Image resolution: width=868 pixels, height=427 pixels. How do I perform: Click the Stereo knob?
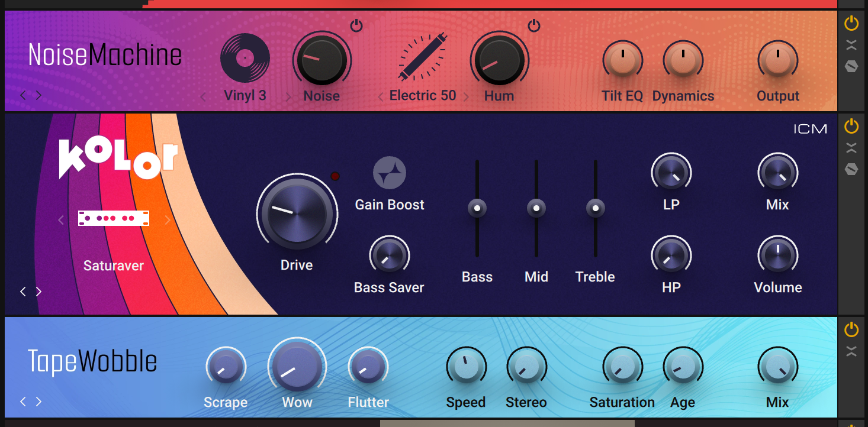point(526,367)
